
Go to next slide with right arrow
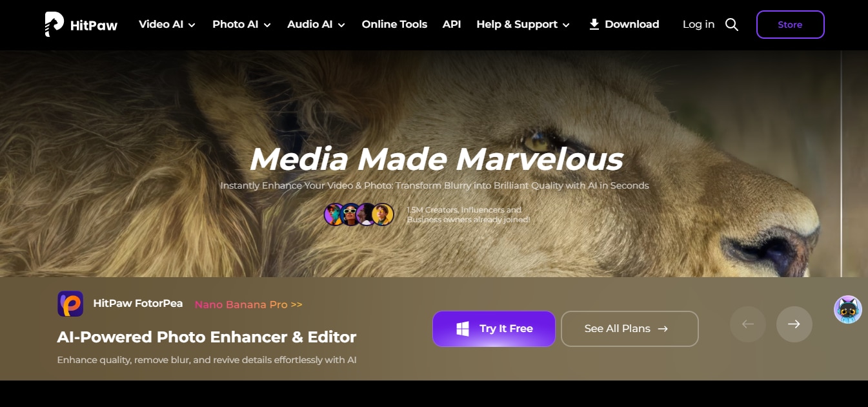[x=794, y=324]
